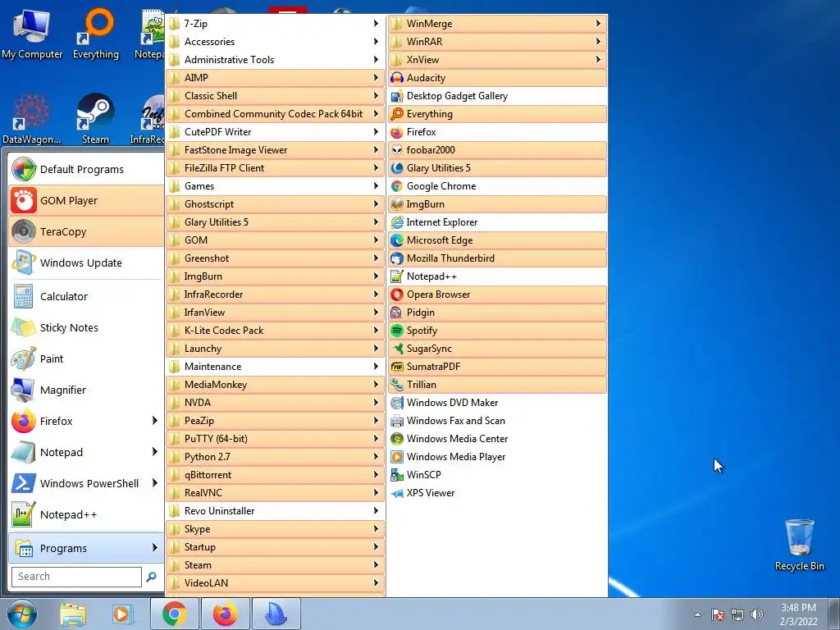Click Desktop Gadget Gallery entry
The image size is (840, 630).
pos(498,96)
